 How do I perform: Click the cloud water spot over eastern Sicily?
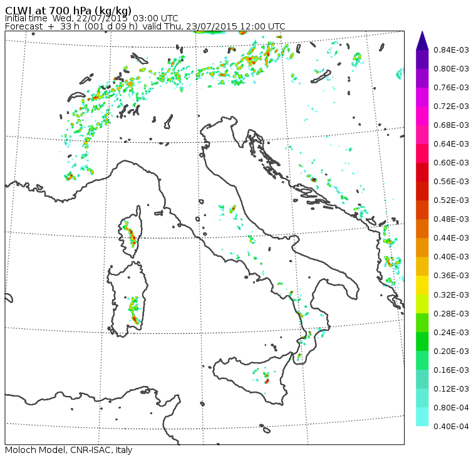point(267,378)
